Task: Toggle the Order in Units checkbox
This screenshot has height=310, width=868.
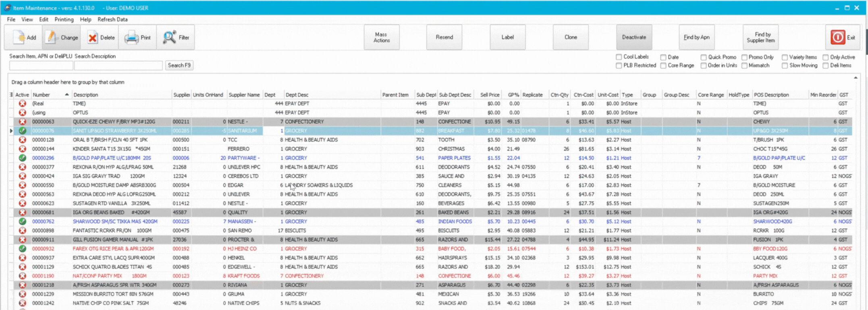Action: click(704, 65)
